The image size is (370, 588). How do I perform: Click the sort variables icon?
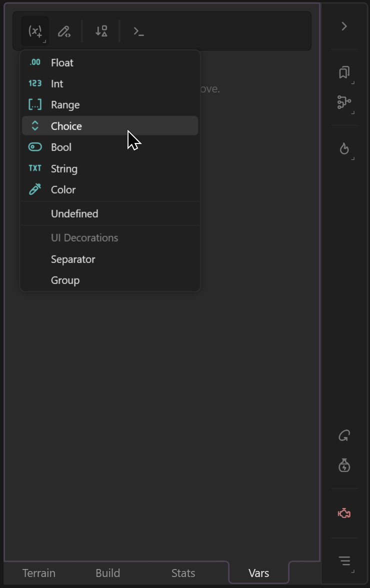[x=101, y=31]
